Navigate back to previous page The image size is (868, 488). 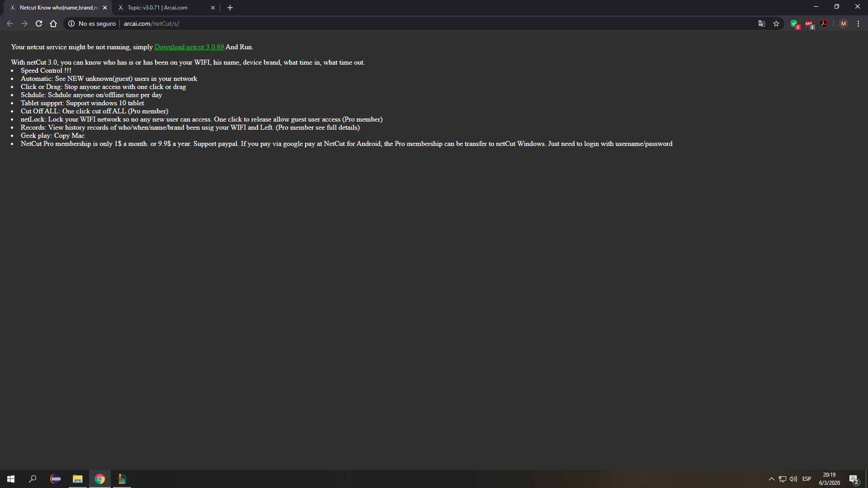(x=10, y=23)
